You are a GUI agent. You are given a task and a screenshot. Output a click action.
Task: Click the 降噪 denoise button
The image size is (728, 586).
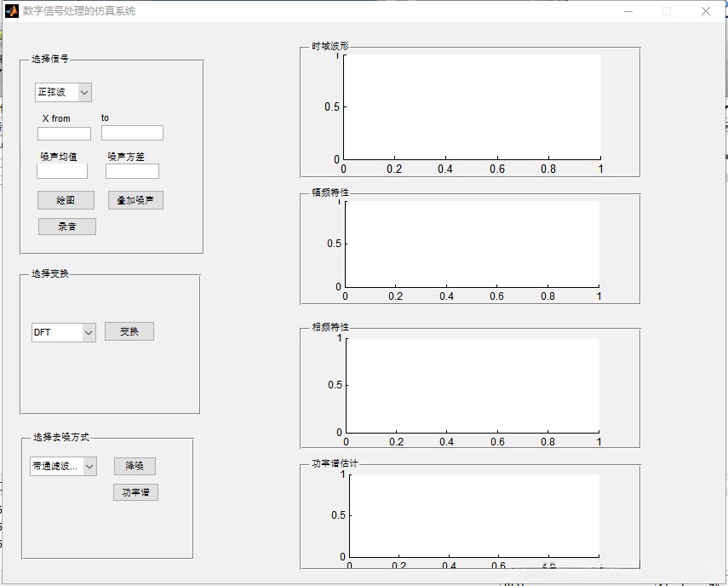tap(135, 466)
